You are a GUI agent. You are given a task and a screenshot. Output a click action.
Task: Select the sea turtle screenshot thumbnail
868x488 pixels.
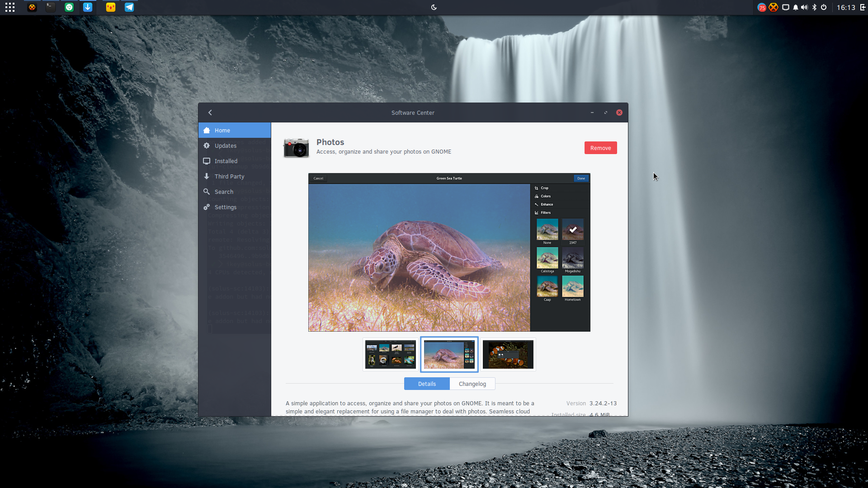449,355
